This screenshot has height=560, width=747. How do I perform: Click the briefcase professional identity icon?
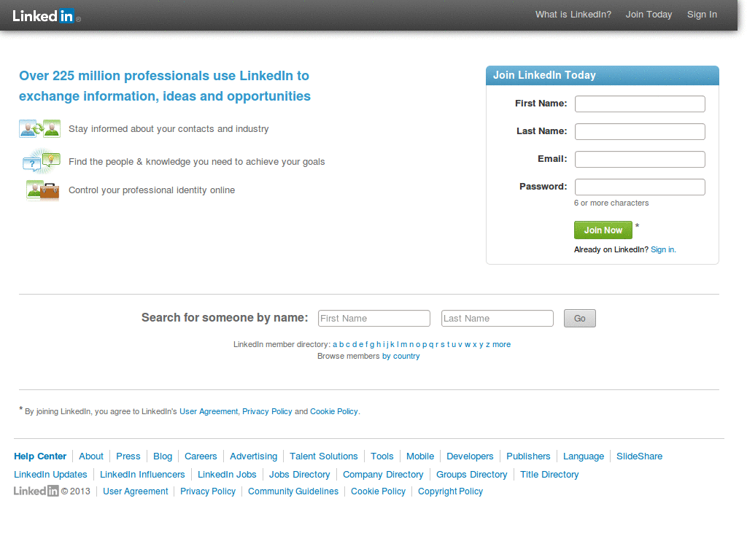pos(42,190)
